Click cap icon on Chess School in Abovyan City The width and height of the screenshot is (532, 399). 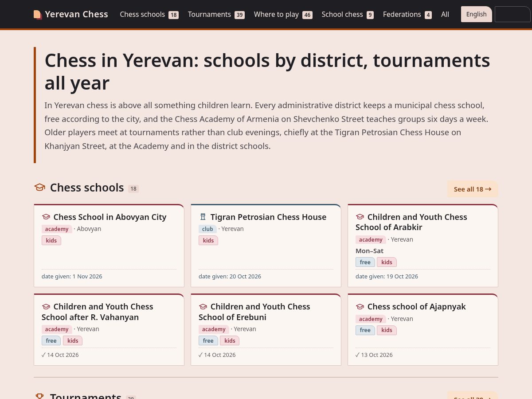pos(46,217)
